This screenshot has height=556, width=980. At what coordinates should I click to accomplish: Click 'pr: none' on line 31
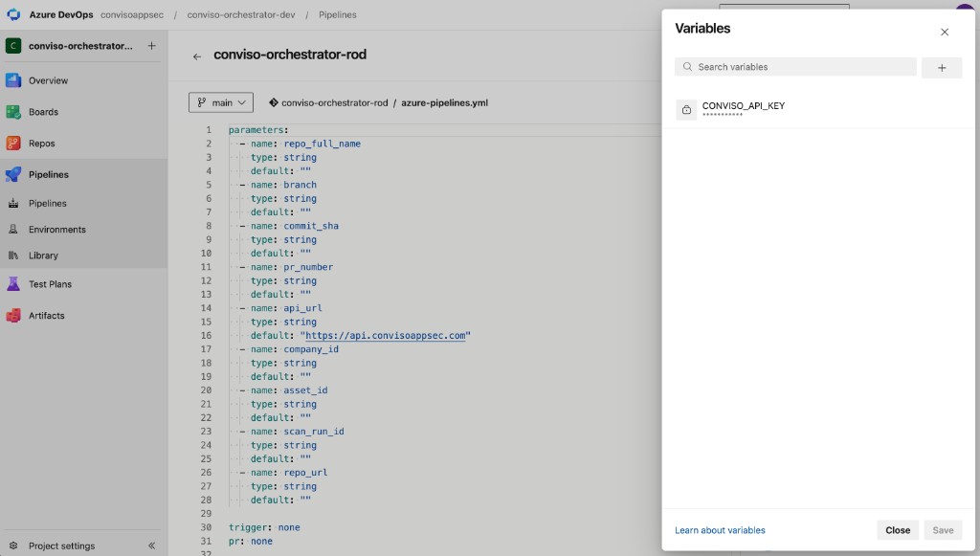(x=251, y=541)
